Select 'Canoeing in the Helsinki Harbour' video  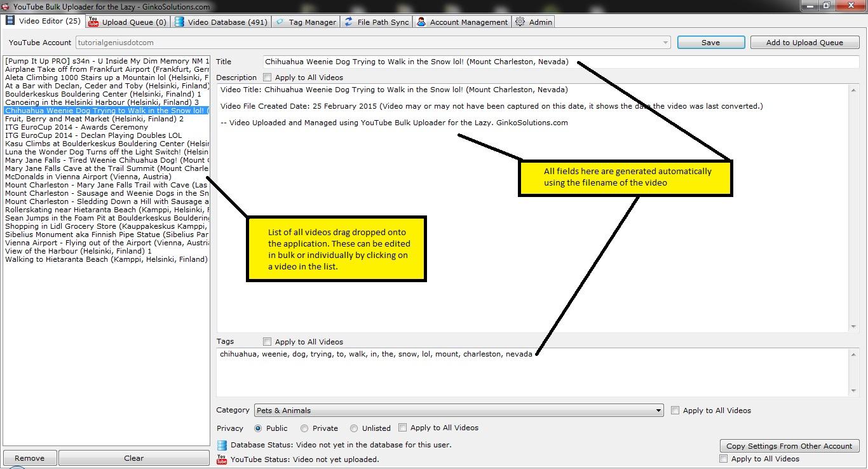(x=107, y=102)
